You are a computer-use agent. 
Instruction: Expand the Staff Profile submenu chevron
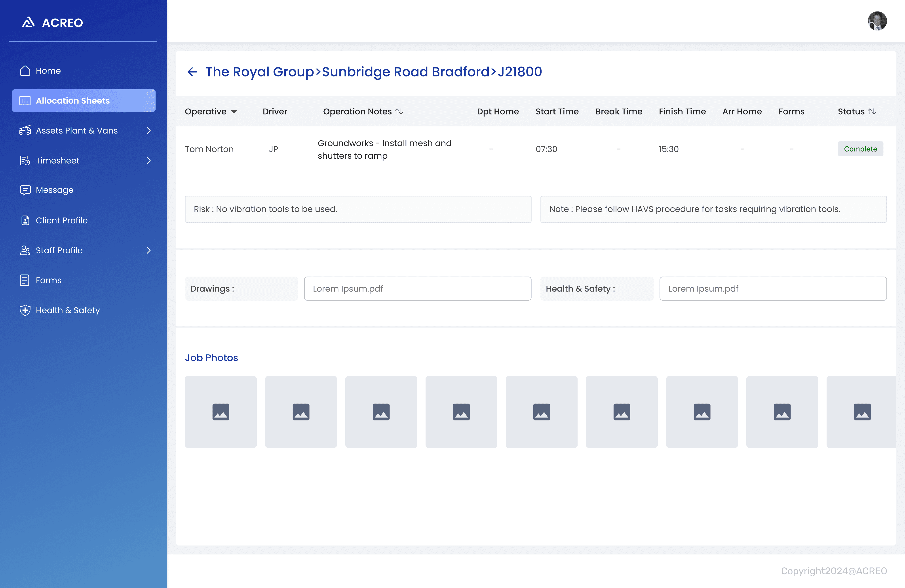click(149, 250)
